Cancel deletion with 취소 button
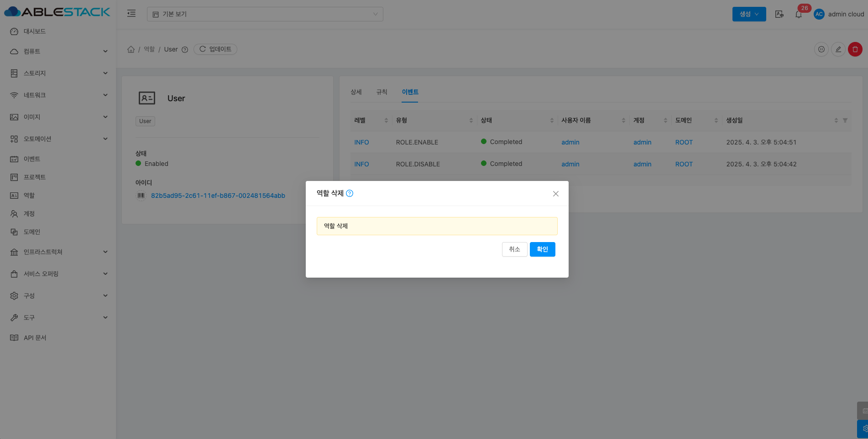The height and width of the screenshot is (439, 868). 514,249
